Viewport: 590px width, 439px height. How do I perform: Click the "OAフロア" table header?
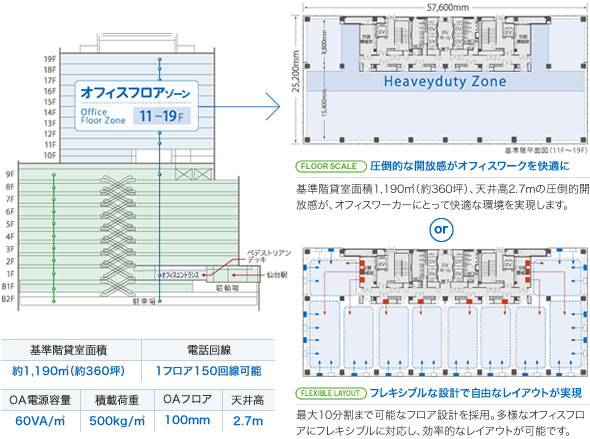pyautogui.click(x=187, y=399)
